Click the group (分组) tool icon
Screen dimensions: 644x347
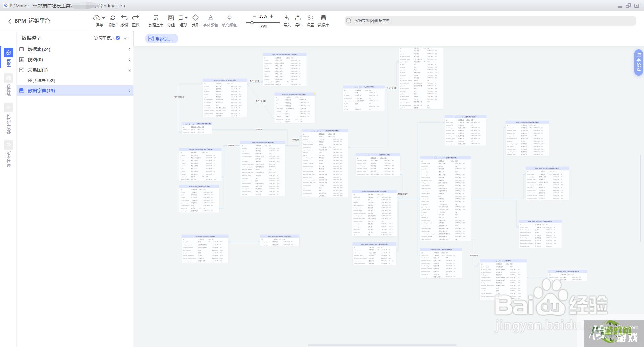click(171, 18)
